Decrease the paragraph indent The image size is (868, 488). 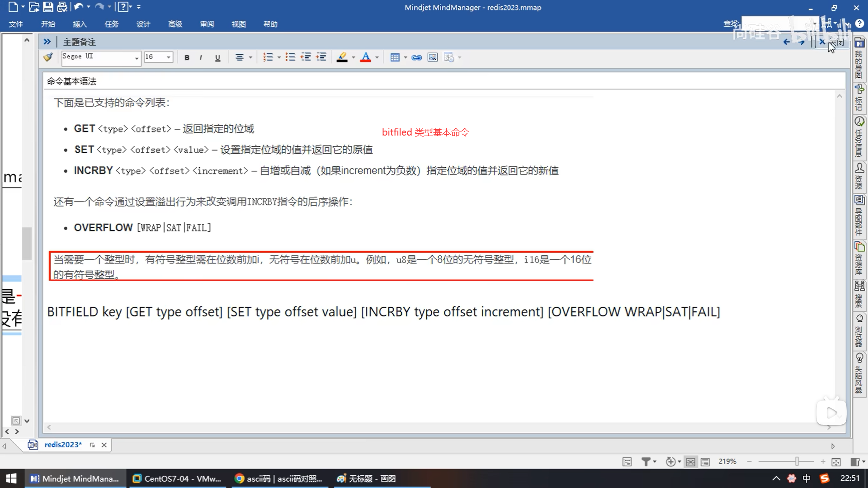(x=306, y=57)
